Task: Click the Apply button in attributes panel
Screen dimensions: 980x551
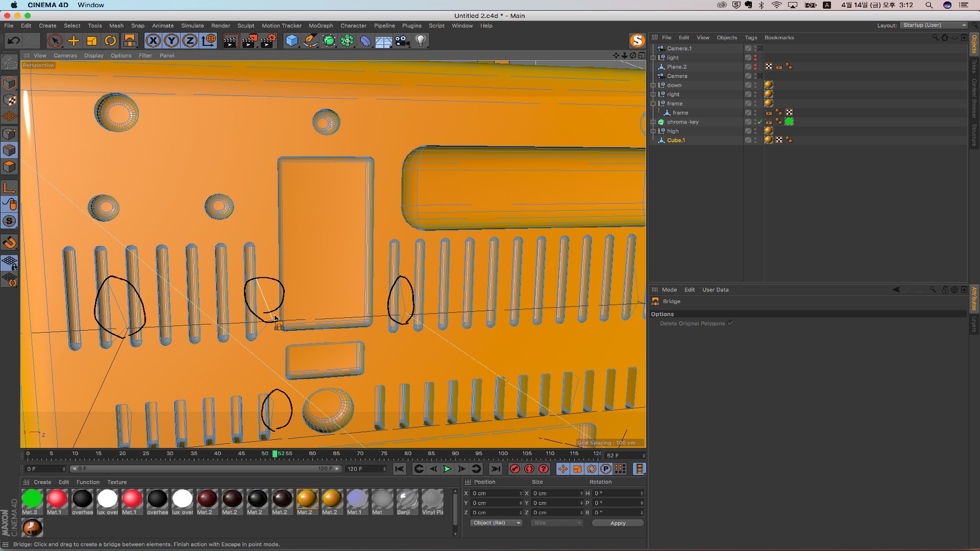Action: click(x=616, y=523)
